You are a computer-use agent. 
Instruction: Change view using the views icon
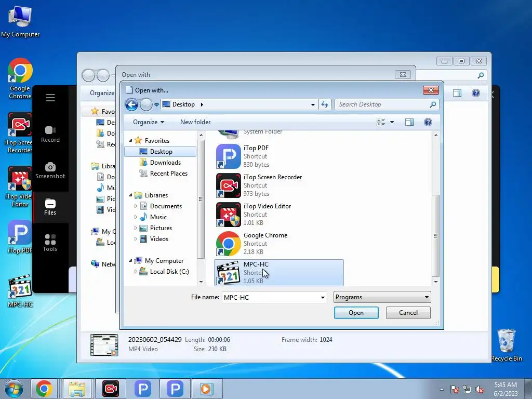pos(381,122)
